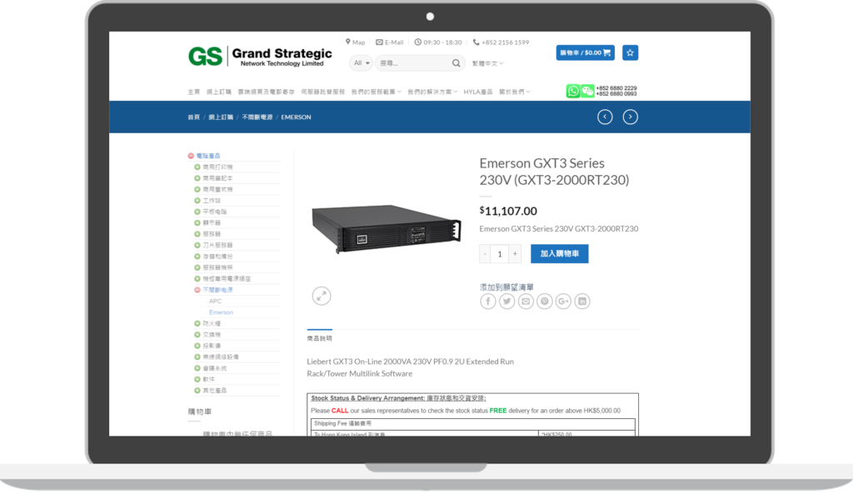853x504 pixels.
Task: Go to previous product arrow
Action: [x=605, y=117]
